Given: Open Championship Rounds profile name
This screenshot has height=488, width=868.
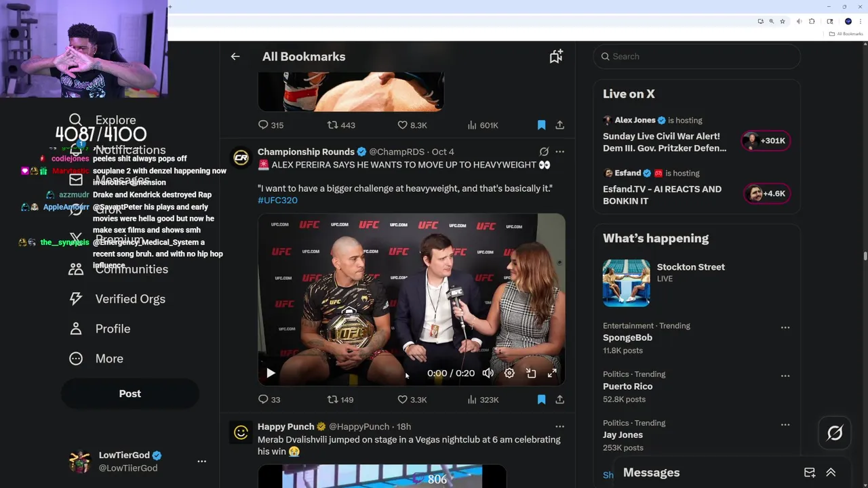Looking at the screenshot, I should coord(306,152).
